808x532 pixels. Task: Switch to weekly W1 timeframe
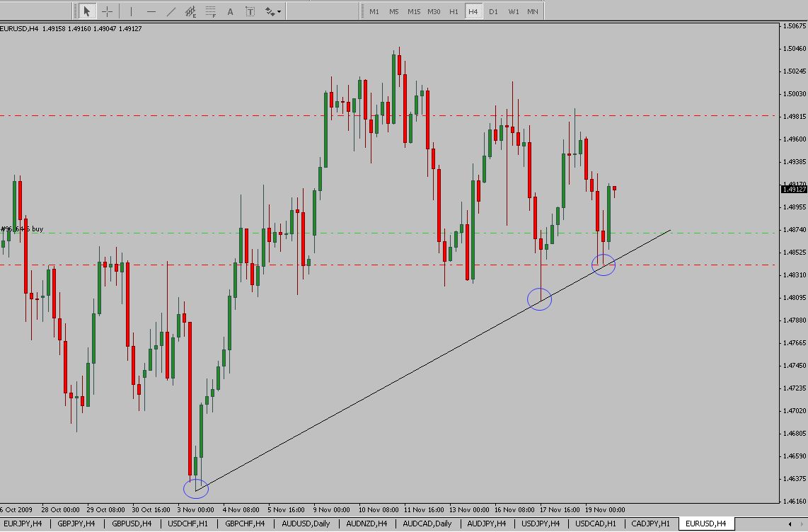(x=513, y=11)
